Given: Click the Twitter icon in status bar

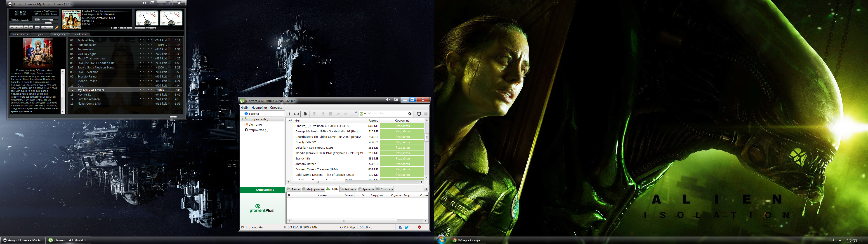Looking at the screenshot, I should coord(407,228).
